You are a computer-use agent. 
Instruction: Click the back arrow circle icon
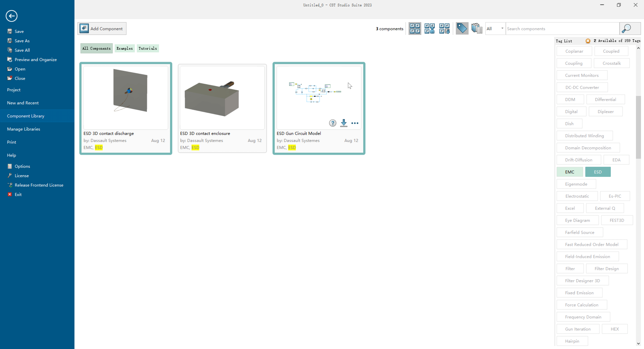(12, 16)
